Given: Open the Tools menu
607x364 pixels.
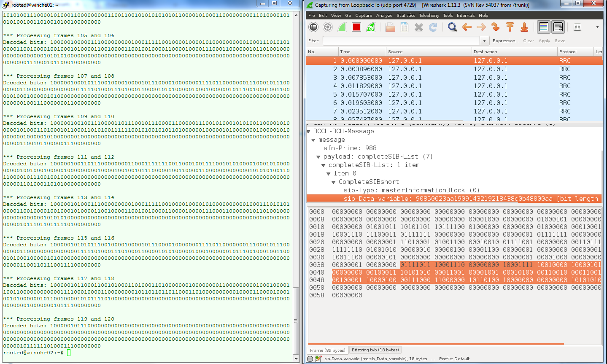Looking at the screenshot, I should pyautogui.click(x=448, y=15).
